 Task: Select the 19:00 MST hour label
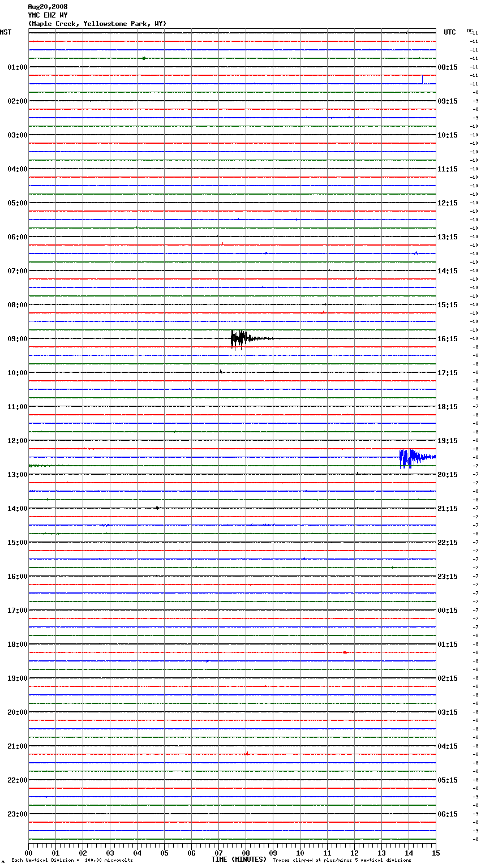[x=17, y=678]
